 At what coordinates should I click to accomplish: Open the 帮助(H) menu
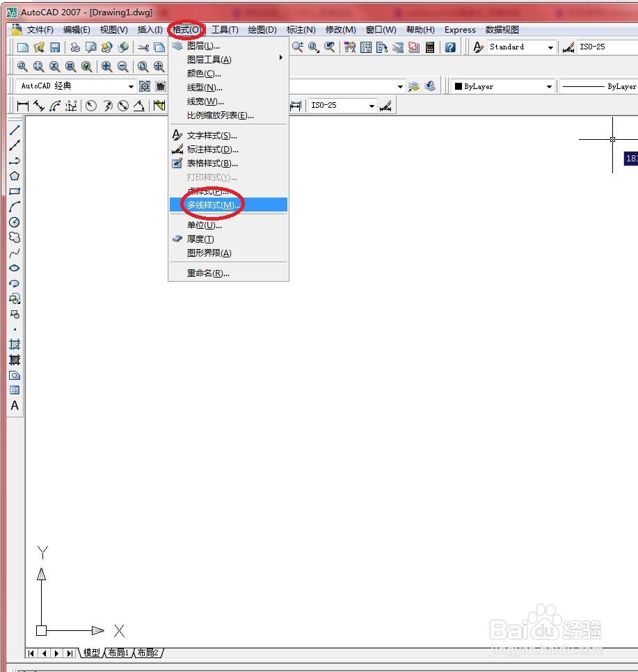[x=420, y=30]
